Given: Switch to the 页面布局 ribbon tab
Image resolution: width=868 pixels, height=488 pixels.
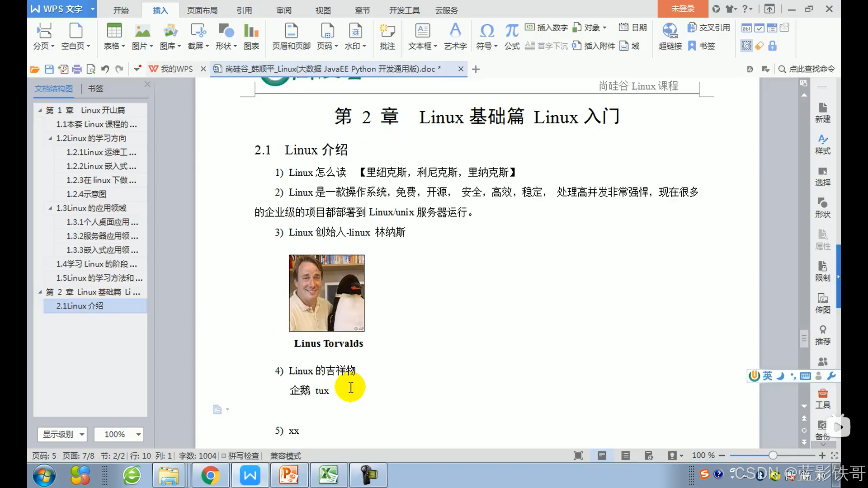Looking at the screenshot, I should point(202,10).
